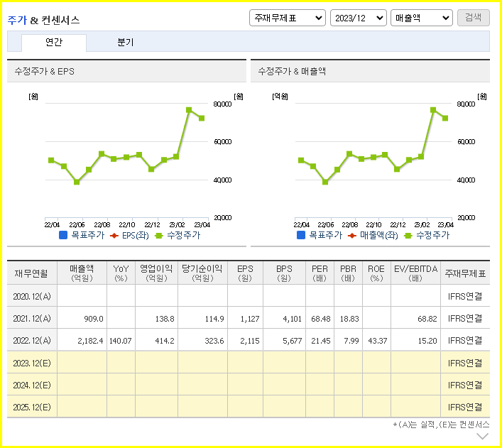Click 매출액 column header
This screenshot has width=502, height=448.
click(82, 273)
